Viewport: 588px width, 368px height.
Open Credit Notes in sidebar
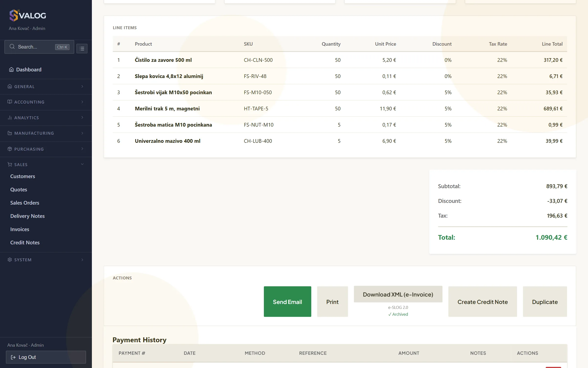tap(25, 243)
